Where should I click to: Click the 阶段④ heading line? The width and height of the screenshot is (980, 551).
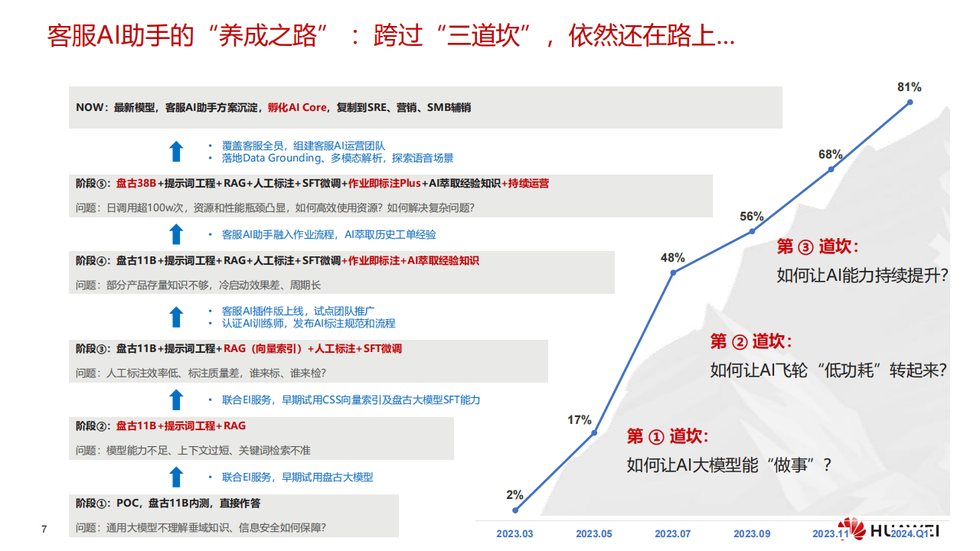click(x=277, y=261)
